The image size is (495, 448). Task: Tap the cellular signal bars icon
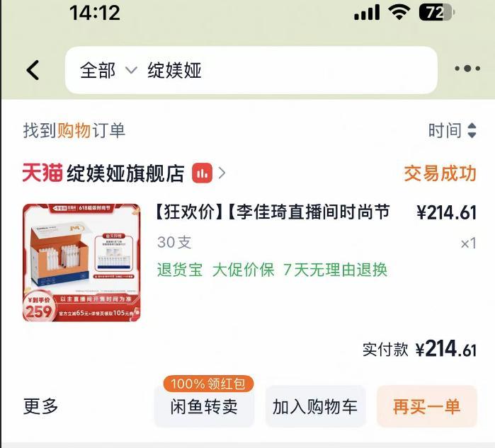(367, 13)
